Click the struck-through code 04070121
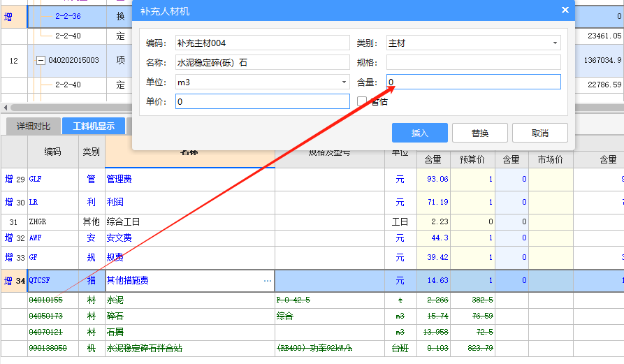This screenshot has height=364, width=624. pyautogui.click(x=45, y=332)
